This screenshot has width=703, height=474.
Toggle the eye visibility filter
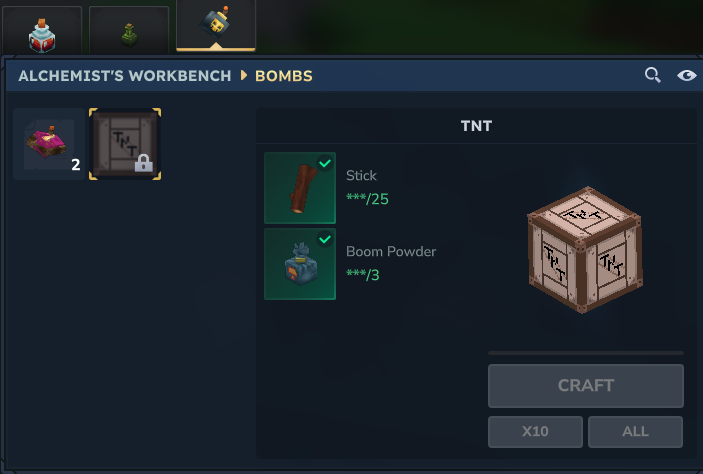(686, 75)
